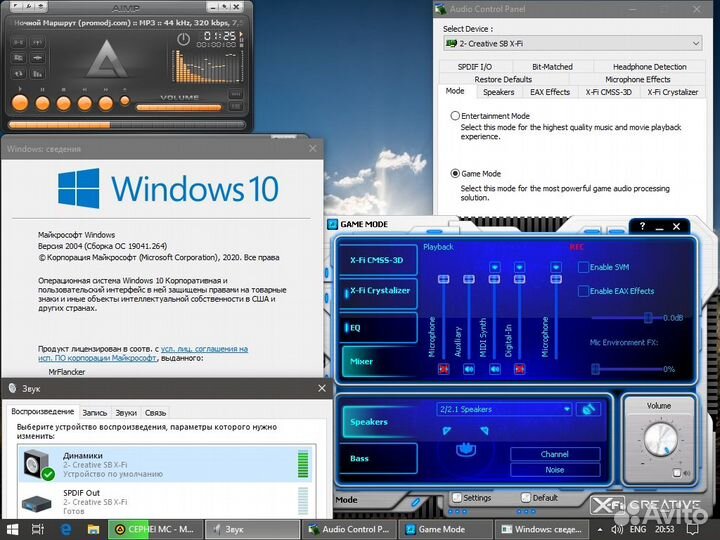Click the speaker test icon beside dropdown
Screen dimensions: 720x540
tap(588, 409)
